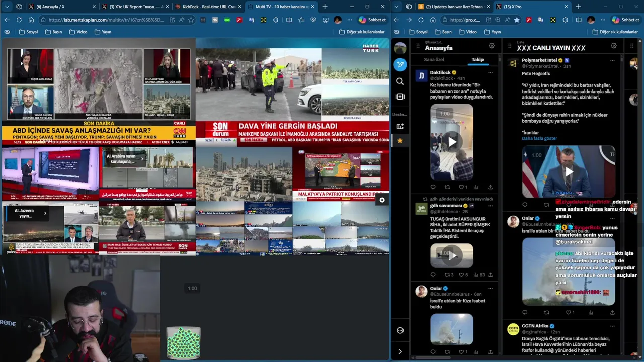Play the Pete Hegseth video
644x362 pixels.
[x=569, y=172]
